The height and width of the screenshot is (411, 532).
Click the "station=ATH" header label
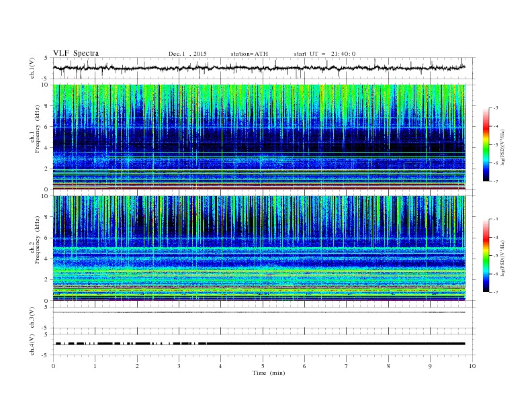pos(249,54)
